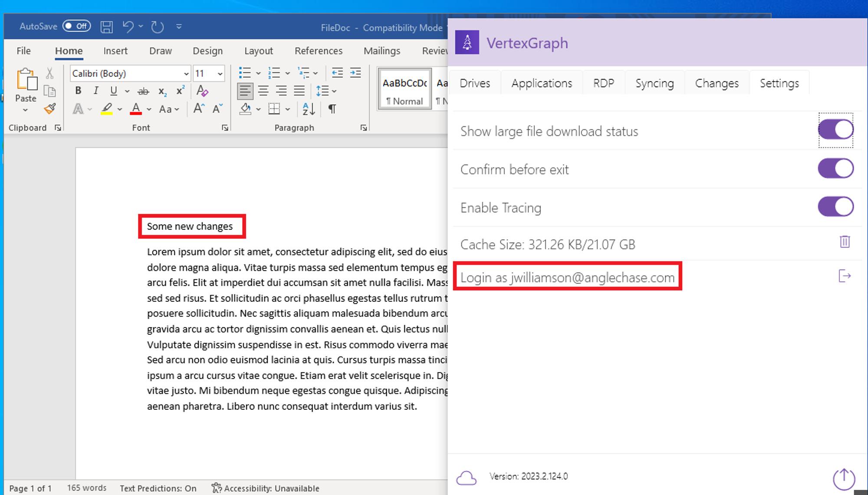
Task: Open the RDP tab in VertexGraph
Action: (604, 83)
